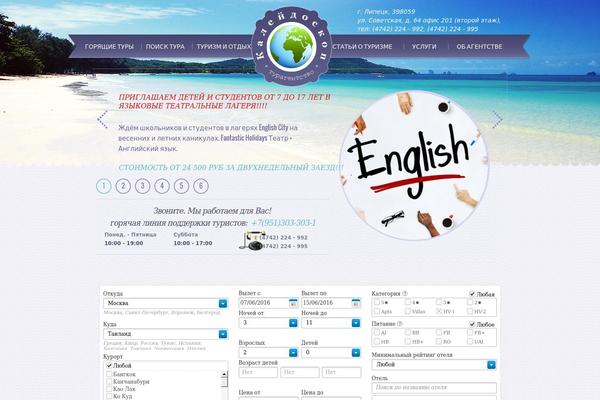Open Минимальный рейтинг отеля dropdown
Image resolution: width=600 pixels, height=400 pixels.
[x=434, y=365]
